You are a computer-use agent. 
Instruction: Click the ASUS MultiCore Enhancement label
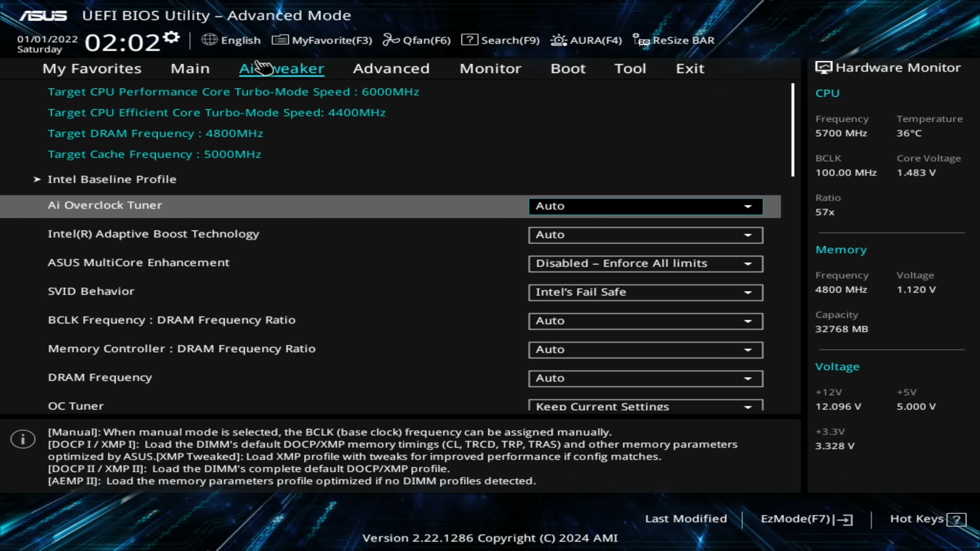(x=139, y=262)
